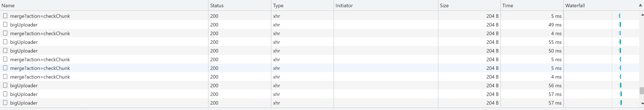The height and width of the screenshot is (110, 644).
Task: Click the vertical scrollbar thumb
Action: pos(642,91)
